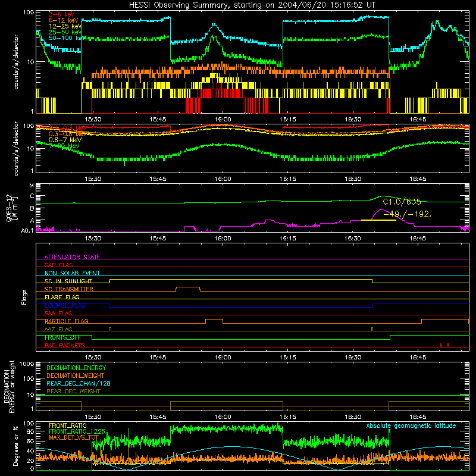Click the HESSI Observing Summary title
Screen dimensions: 476x476
coord(252,5)
